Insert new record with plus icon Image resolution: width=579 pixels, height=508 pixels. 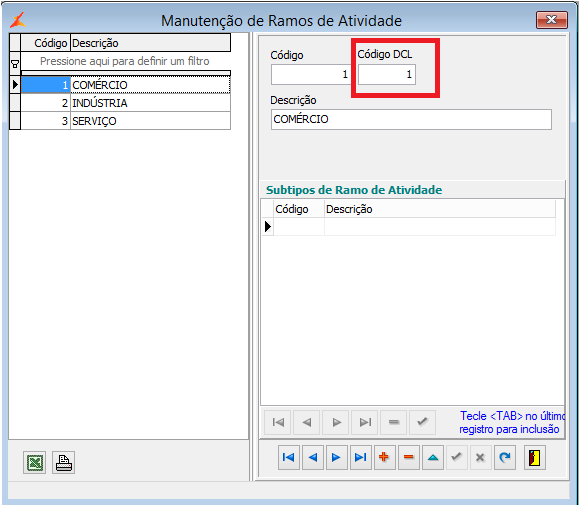[x=384, y=457]
